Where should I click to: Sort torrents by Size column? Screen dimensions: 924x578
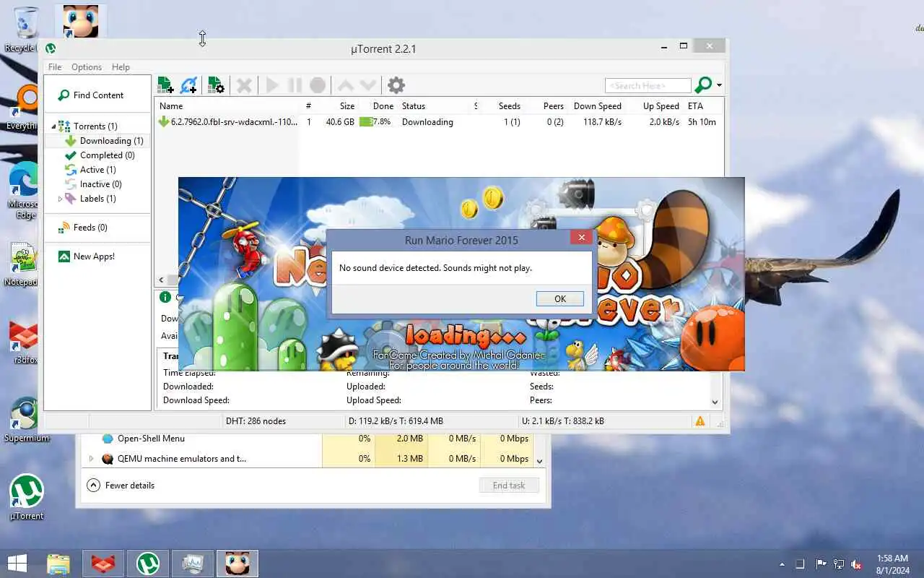point(347,106)
